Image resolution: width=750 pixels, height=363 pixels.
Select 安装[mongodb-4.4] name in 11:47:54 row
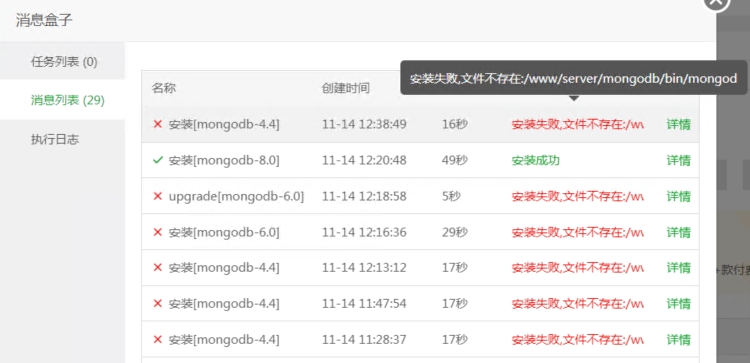tap(224, 304)
